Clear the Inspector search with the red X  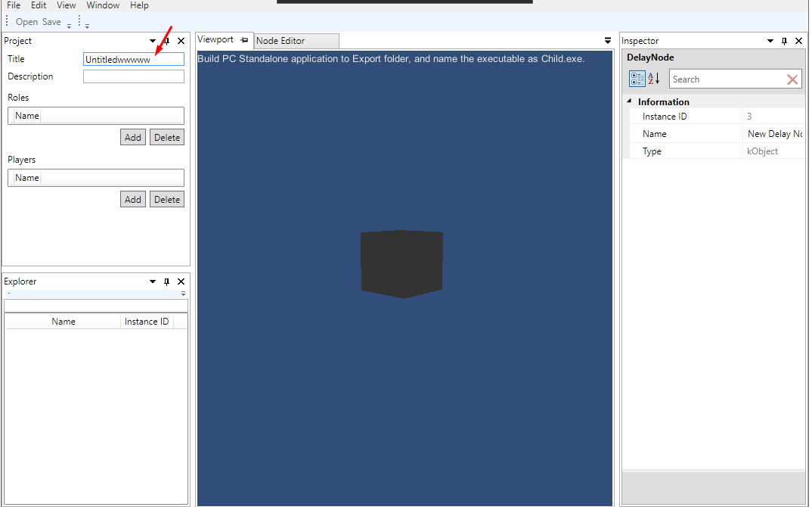point(792,79)
